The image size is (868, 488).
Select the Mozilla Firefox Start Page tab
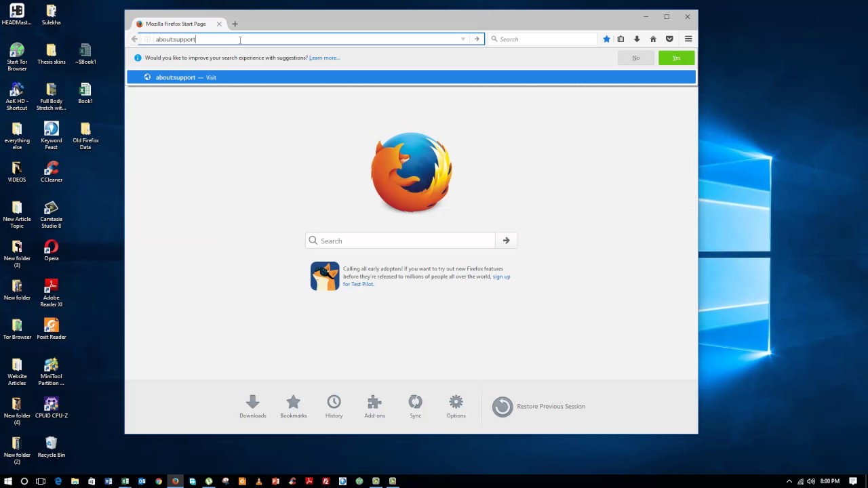[x=179, y=24]
